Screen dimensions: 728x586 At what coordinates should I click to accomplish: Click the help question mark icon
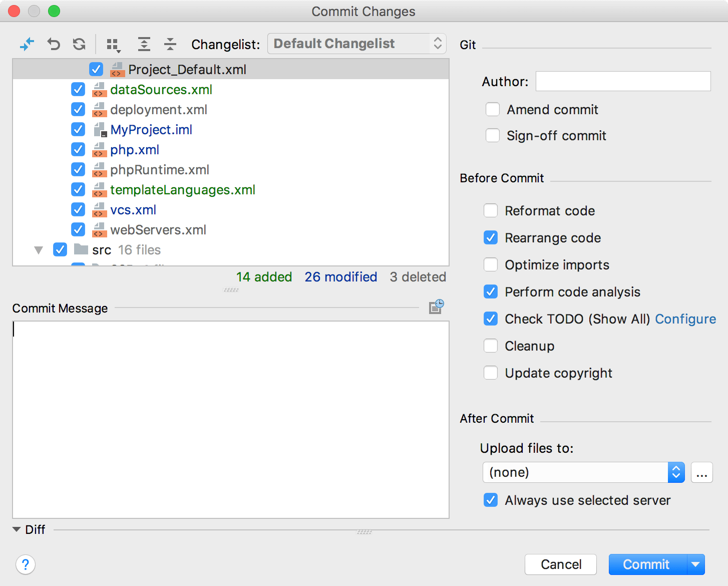click(x=26, y=564)
